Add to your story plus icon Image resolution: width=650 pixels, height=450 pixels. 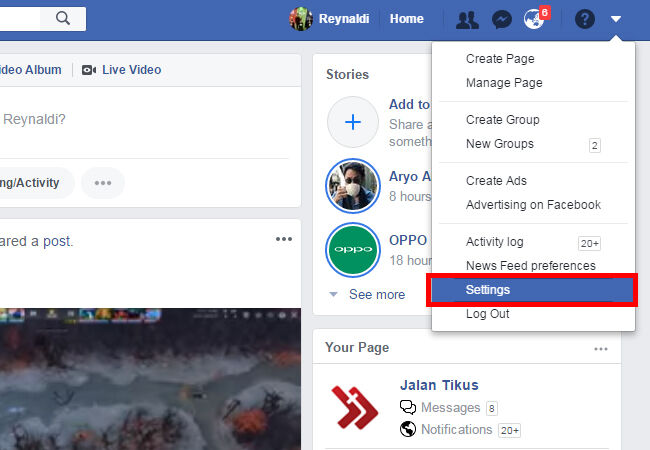click(x=353, y=122)
